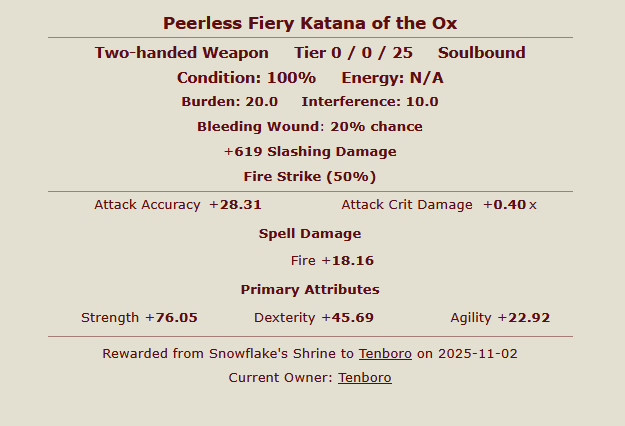Click the Condition: 100% text
This screenshot has width=625, height=426.
[x=246, y=78]
